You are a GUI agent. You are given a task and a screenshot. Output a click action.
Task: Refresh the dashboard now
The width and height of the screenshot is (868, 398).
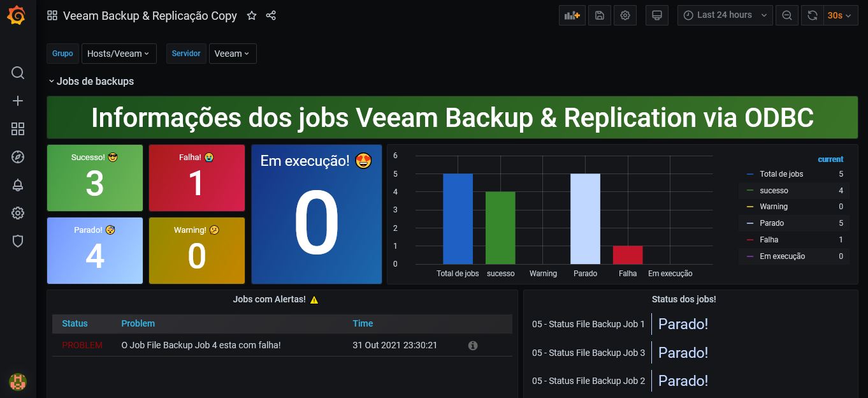[813, 15]
